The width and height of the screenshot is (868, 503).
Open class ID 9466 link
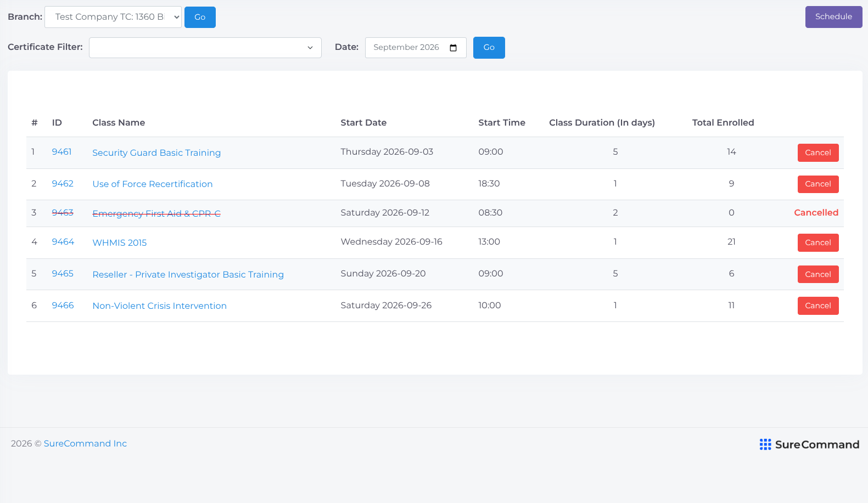pos(63,306)
